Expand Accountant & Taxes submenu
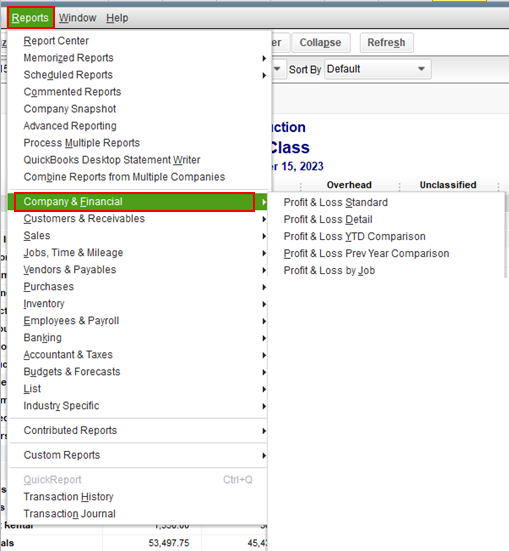The image size is (509, 551). pos(137,355)
